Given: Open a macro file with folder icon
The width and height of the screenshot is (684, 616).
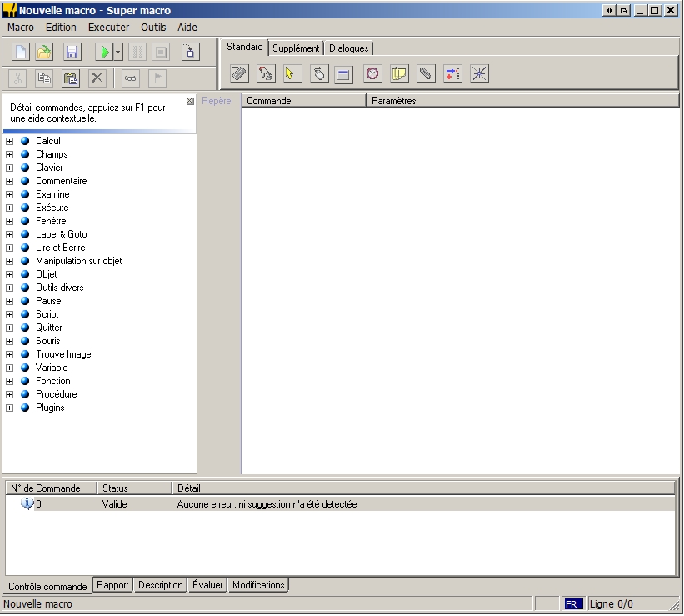Looking at the screenshot, I should [44, 52].
